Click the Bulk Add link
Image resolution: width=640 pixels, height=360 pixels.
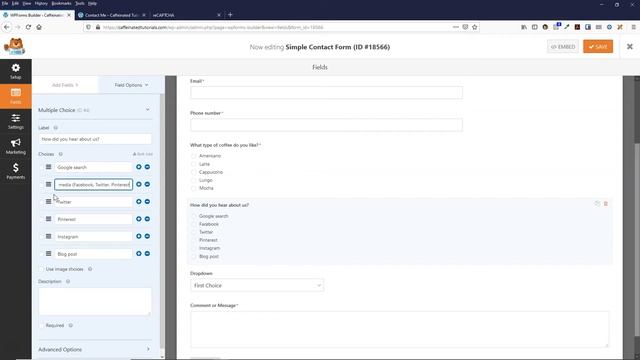tap(143, 154)
